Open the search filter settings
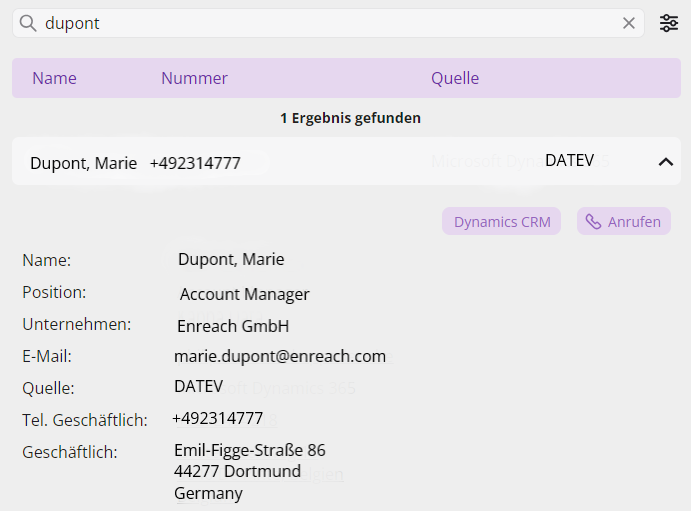 coord(669,23)
